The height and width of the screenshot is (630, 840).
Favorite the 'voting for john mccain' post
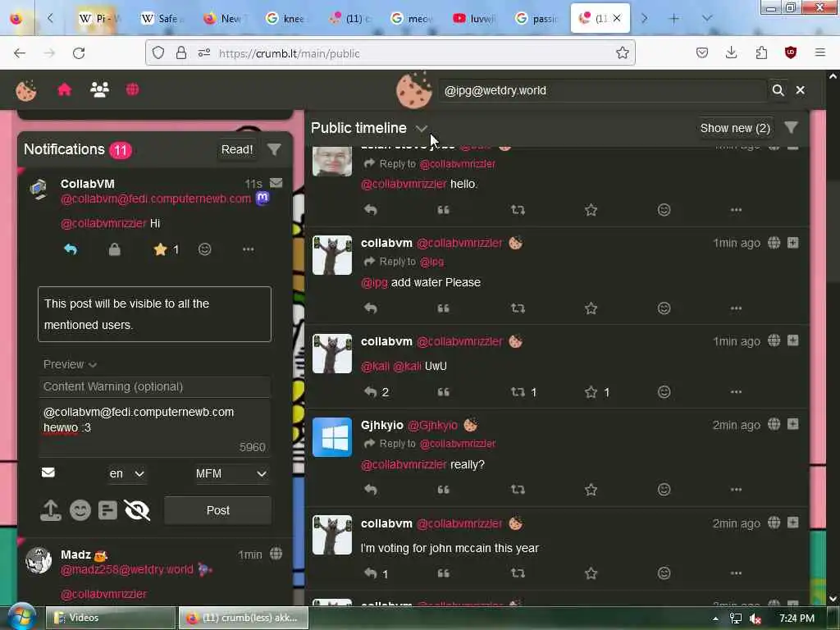pyautogui.click(x=591, y=573)
